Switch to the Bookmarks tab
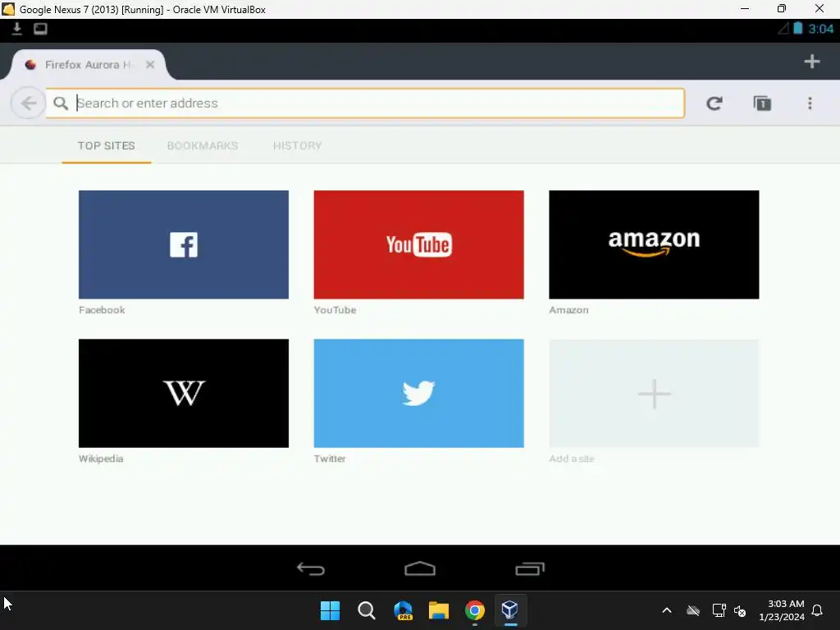 click(x=203, y=146)
